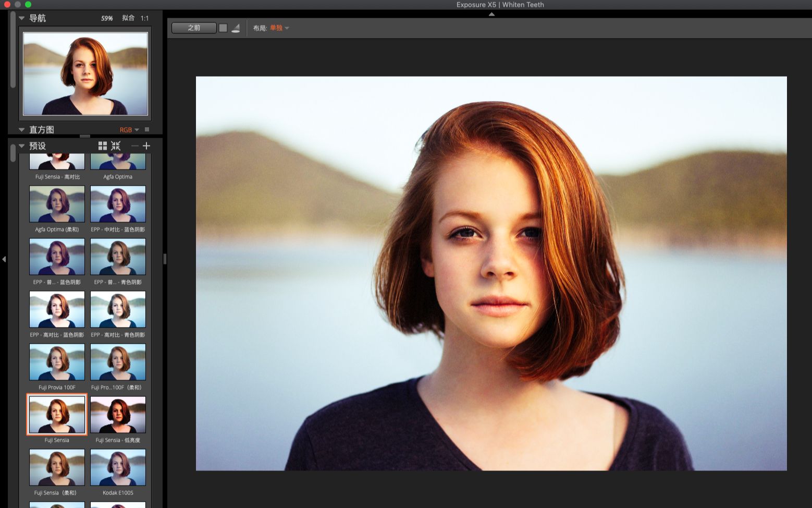Apply the Agfa Optima (柔和) preset

click(57, 204)
